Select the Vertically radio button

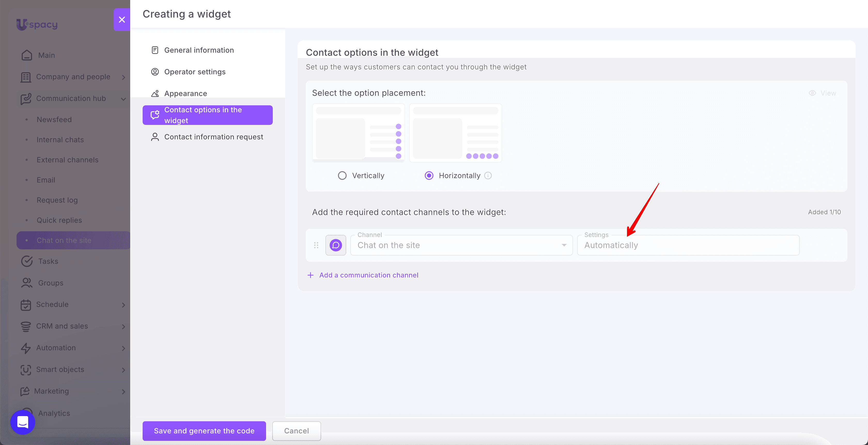pos(342,175)
